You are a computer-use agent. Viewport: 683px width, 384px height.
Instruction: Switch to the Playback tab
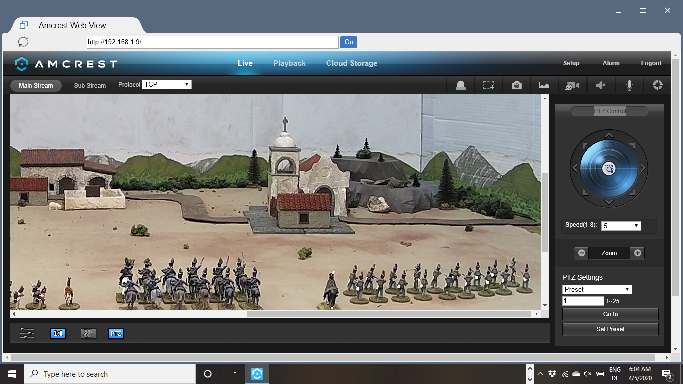pyautogui.click(x=289, y=63)
